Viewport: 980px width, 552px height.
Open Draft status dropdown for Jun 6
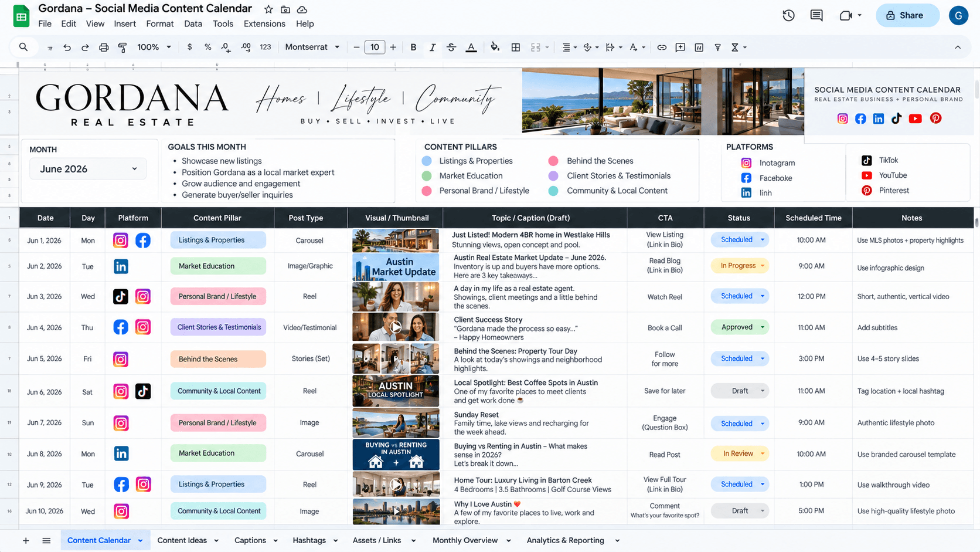(740, 391)
